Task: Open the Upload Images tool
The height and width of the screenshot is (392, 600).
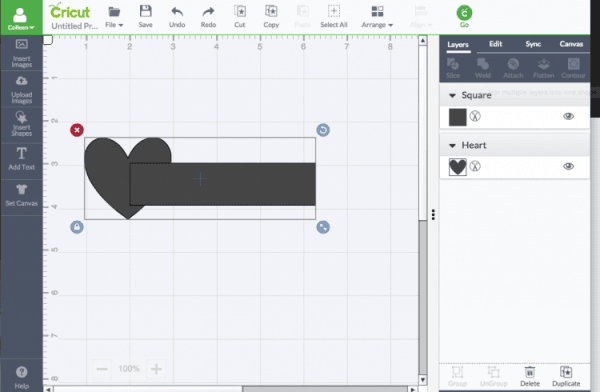Action: click(x=21, y=90)
